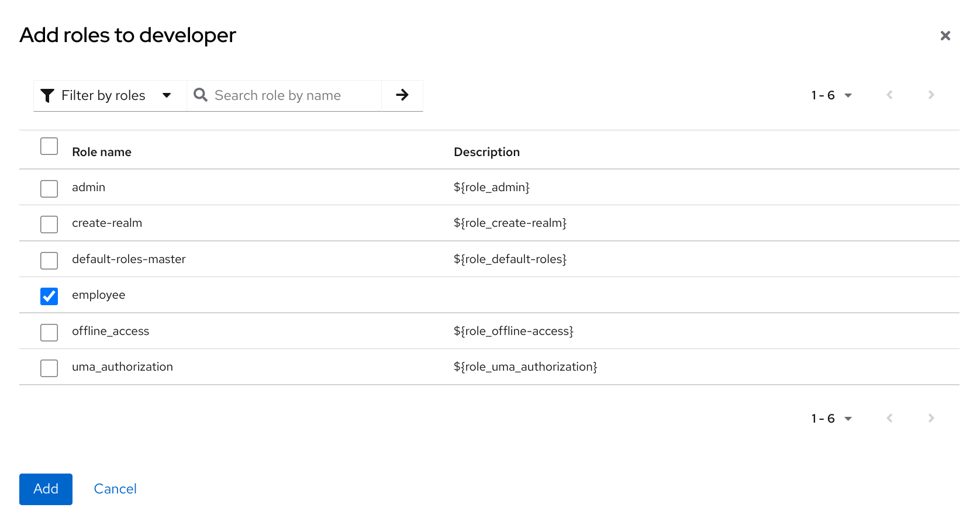Select the uma_authorization role checkbox
This screenshot has width=980, height=525.
coord(49,368)
